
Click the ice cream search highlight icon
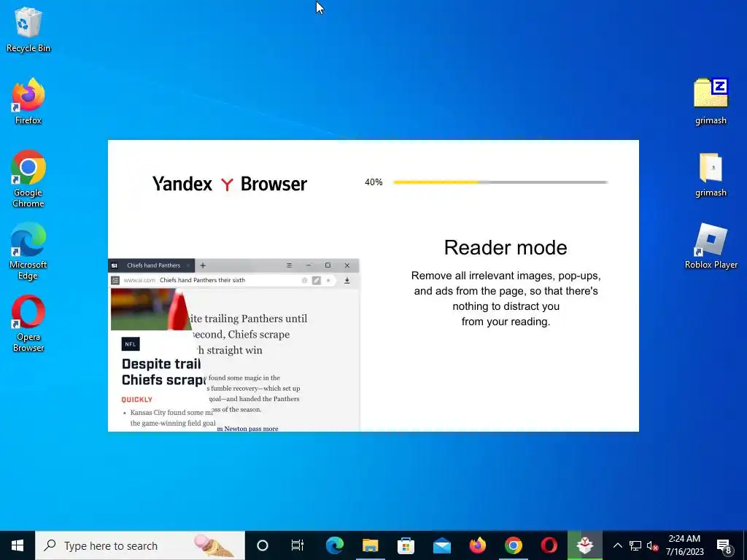click(214, 545)
